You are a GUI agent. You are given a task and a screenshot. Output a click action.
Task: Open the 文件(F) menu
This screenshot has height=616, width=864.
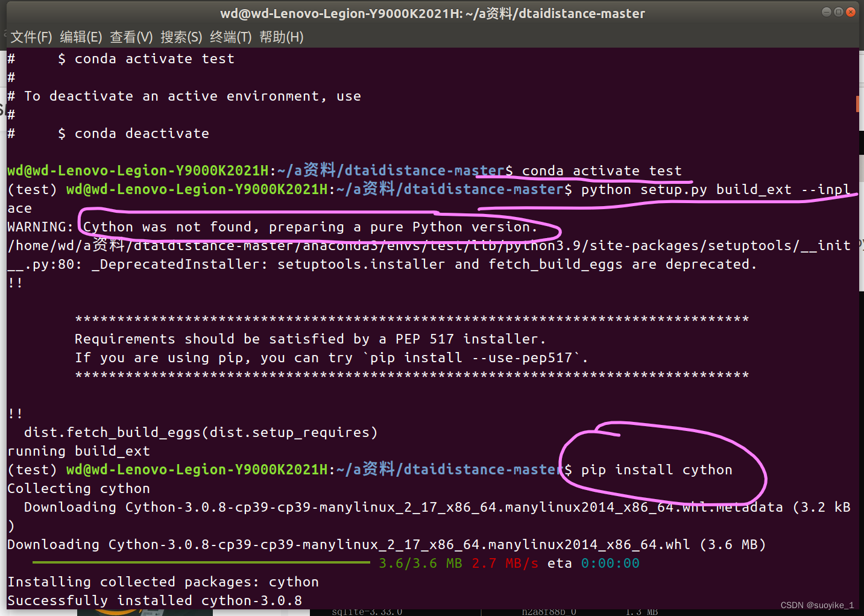[x=30, y=37]
